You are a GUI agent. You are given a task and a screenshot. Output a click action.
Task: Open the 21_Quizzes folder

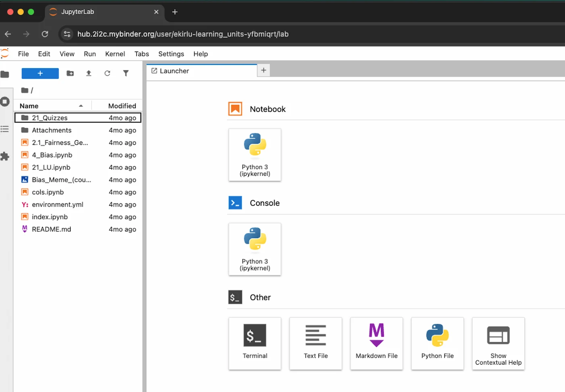(50, 118)
